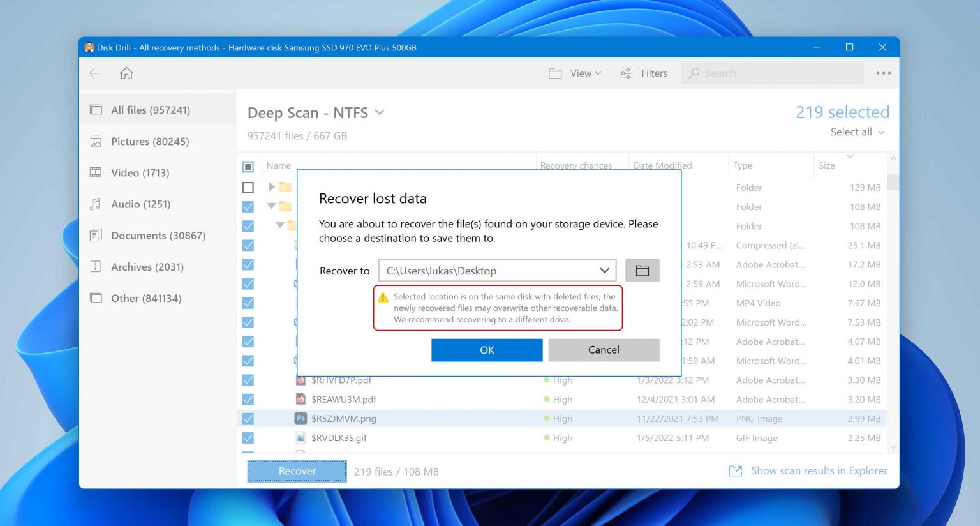Screen dimensions: 980x526
Task: Uncheck the $RHVFD7P.pdf checkbox
Action: pos(248,380)
